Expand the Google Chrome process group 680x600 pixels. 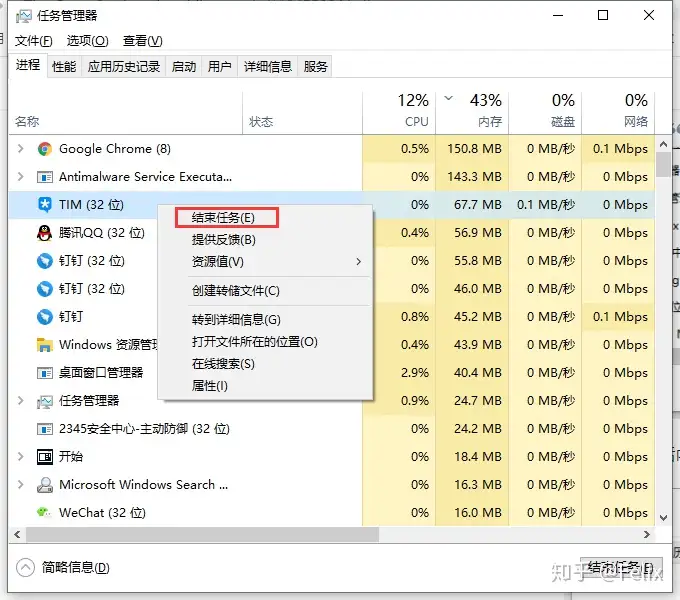(x=20, y=149)
